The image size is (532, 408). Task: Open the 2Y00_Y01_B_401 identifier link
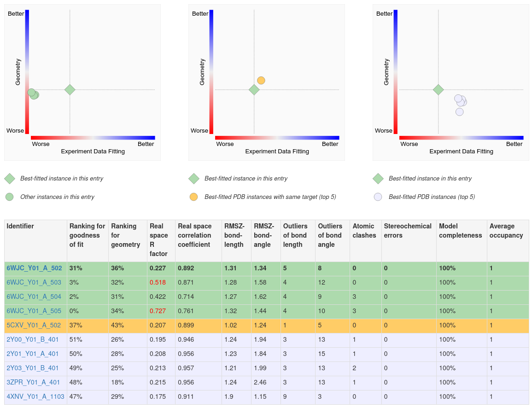33,339
